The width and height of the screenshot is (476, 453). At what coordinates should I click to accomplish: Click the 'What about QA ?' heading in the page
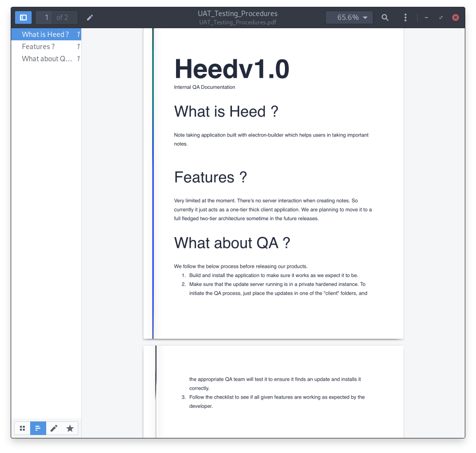coord(232,243)
